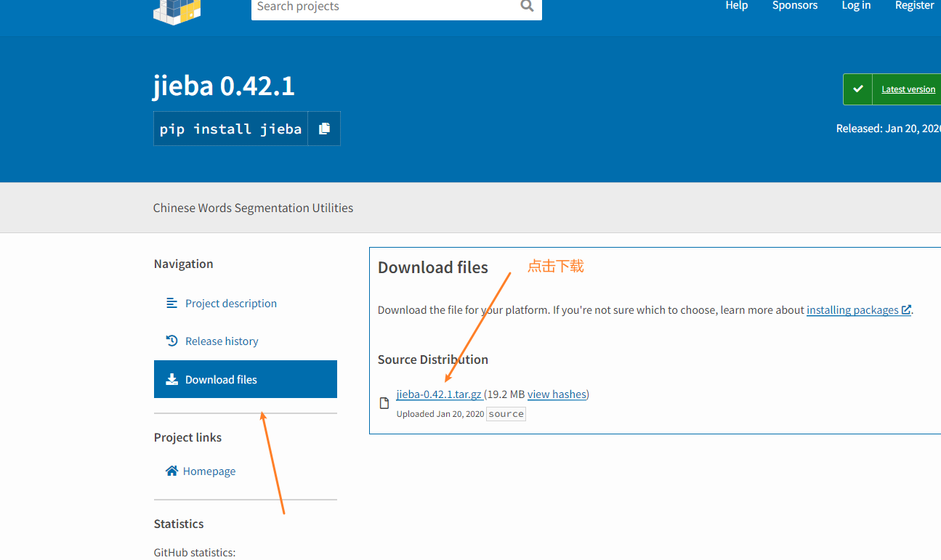
Task: Click the Statistics heading
Action: point(179,524)
